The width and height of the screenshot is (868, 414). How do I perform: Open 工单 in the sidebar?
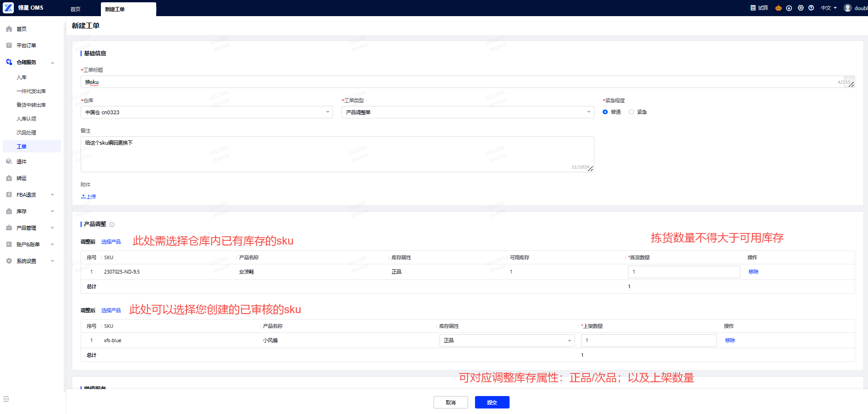click(32, 146)
